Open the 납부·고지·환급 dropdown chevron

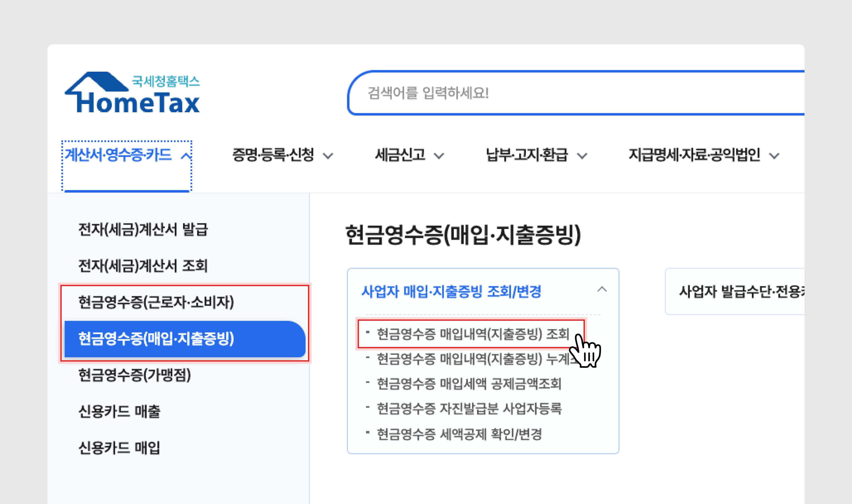coord(582,156)
